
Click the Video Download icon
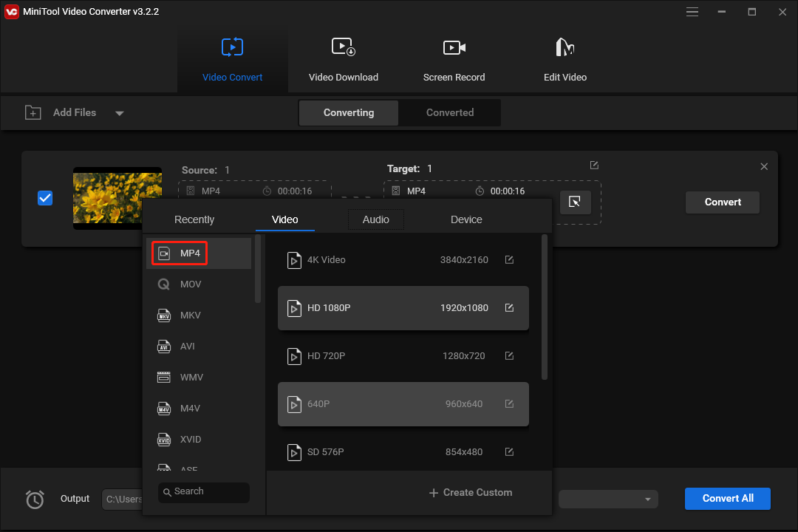[x=344, y=47]
